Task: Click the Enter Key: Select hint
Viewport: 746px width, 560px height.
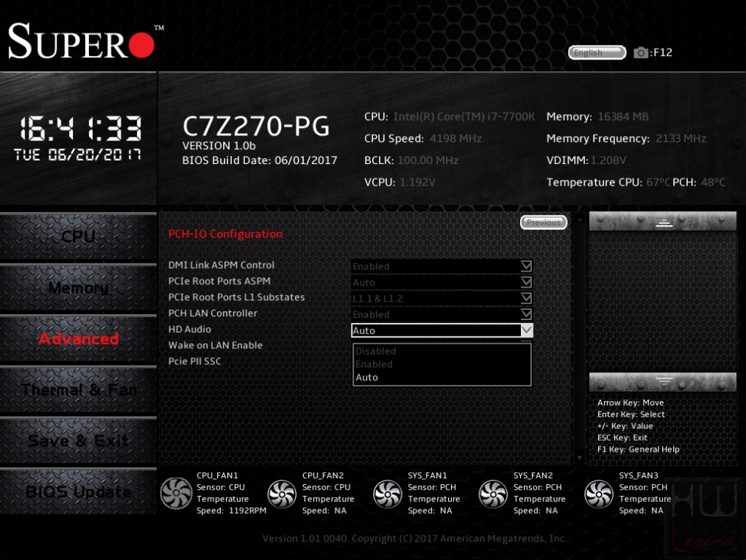Action: click(x=631, y=414)
